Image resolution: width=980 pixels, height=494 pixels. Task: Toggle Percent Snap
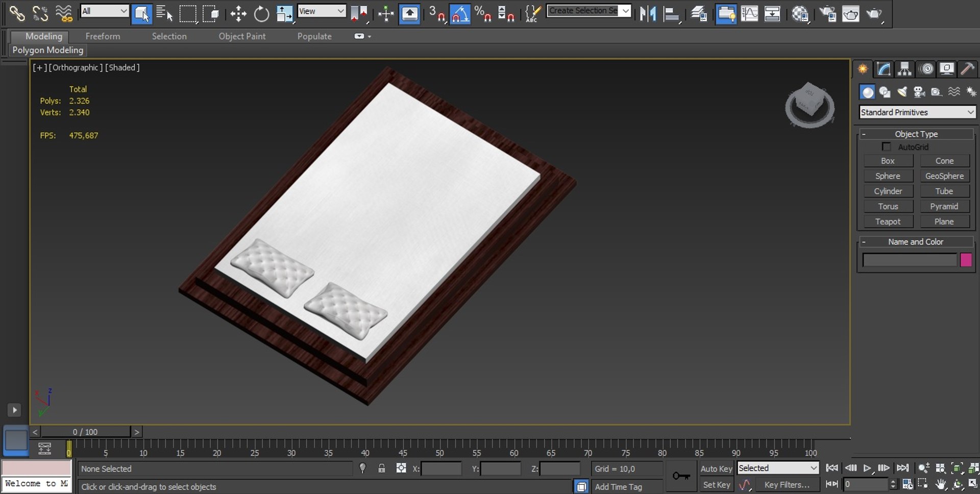[483, 14]
